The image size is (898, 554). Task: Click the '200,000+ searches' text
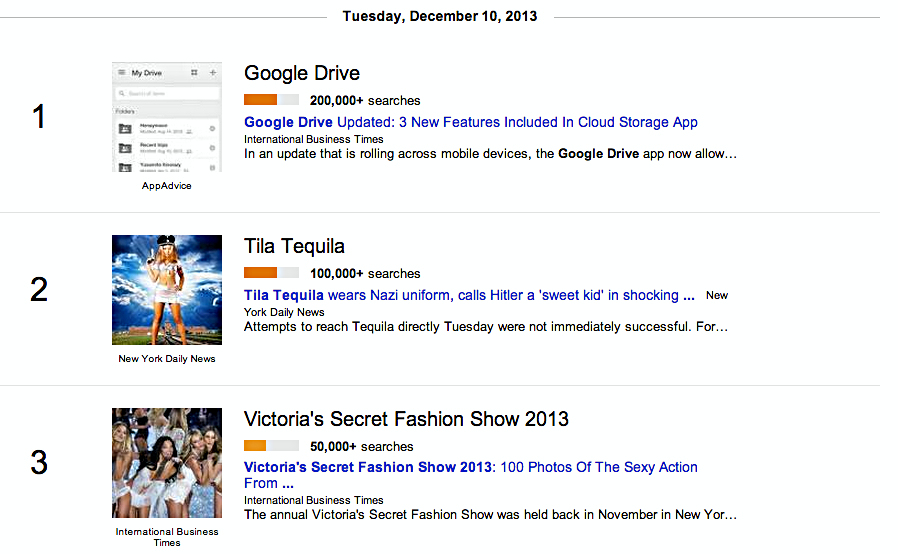point(365,100)
